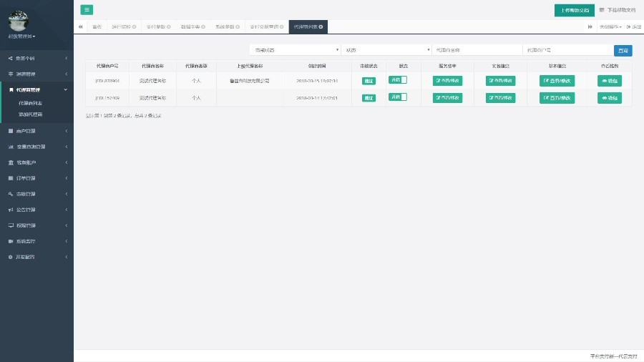Click the gear icon for 开发配置 in sidebar
This screenshot has height=362, width=644.
[10, 256]
